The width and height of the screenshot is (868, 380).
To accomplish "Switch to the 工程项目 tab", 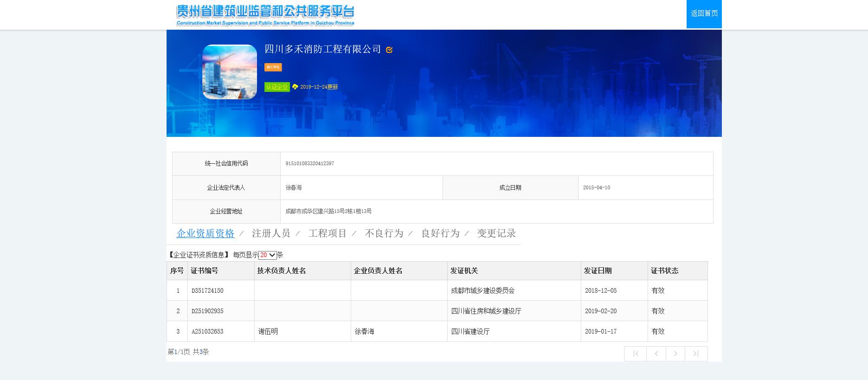I will [328, 233].
